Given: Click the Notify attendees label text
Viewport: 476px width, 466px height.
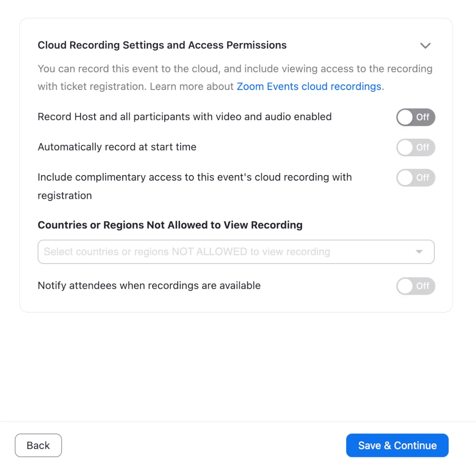Looking at the screenshot, I should [149, 286].
